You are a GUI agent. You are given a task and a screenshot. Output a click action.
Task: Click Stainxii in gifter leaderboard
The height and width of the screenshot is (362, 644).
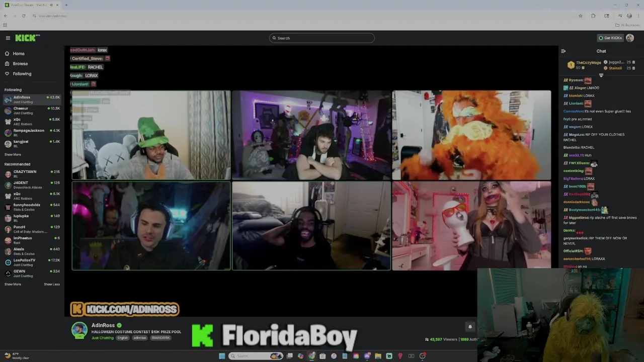tap(615, 68)
